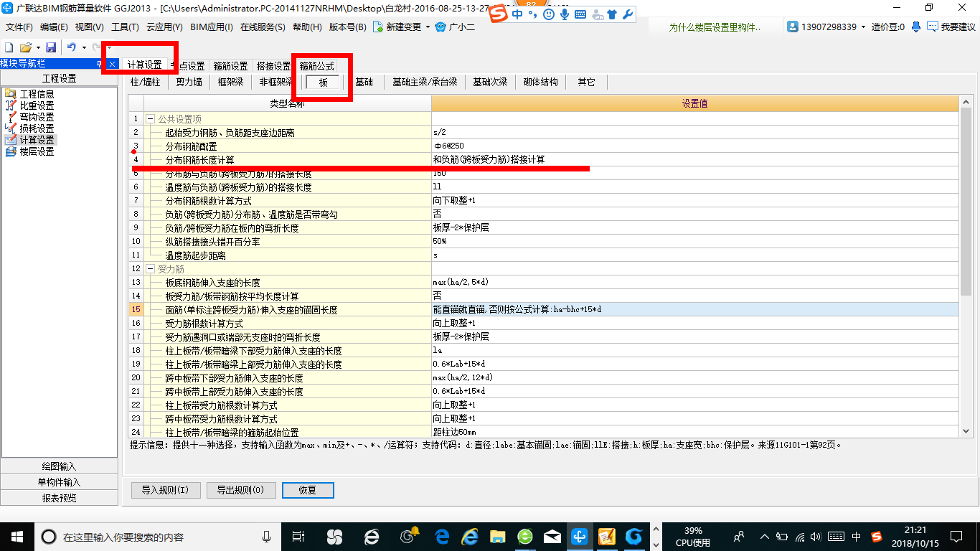The width and height of the screenshot is (980, 551).
Task: Click the New file icon
Action: (9, 47)
